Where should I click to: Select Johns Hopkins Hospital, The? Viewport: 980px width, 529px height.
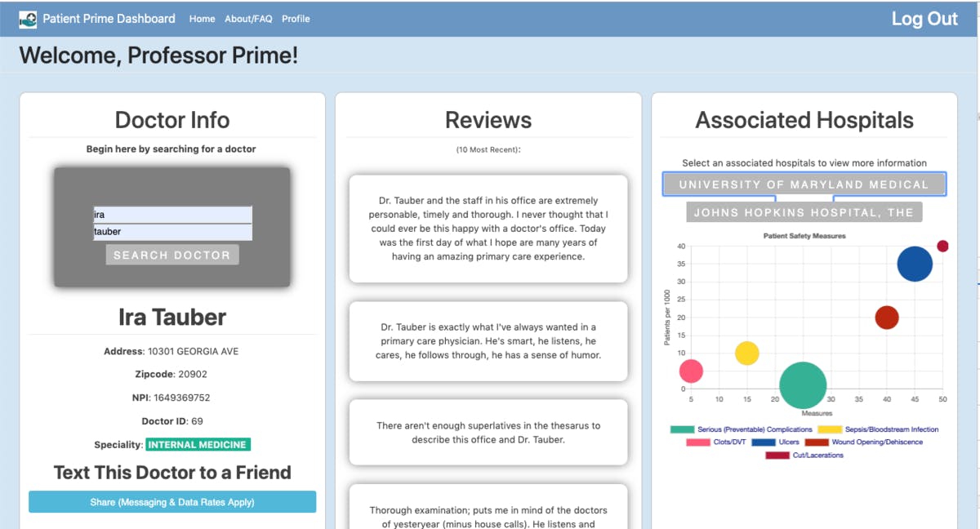(x=804, y=211)
